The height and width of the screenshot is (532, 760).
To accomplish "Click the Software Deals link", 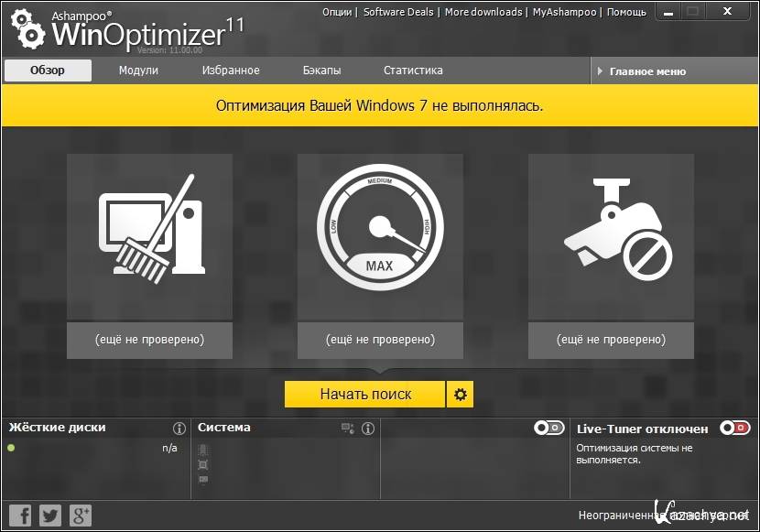I will tap(399, 12).
